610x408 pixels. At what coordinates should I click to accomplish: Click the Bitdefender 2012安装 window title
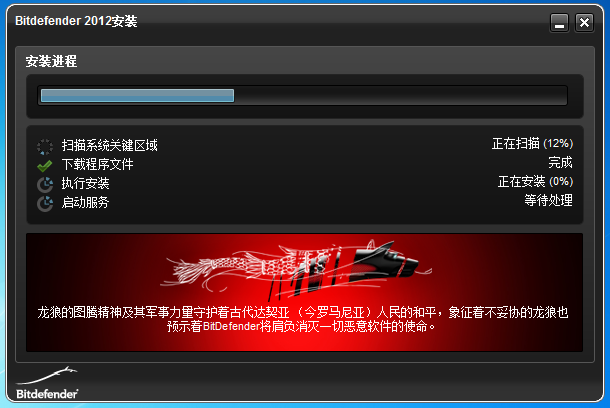[76, 21]
